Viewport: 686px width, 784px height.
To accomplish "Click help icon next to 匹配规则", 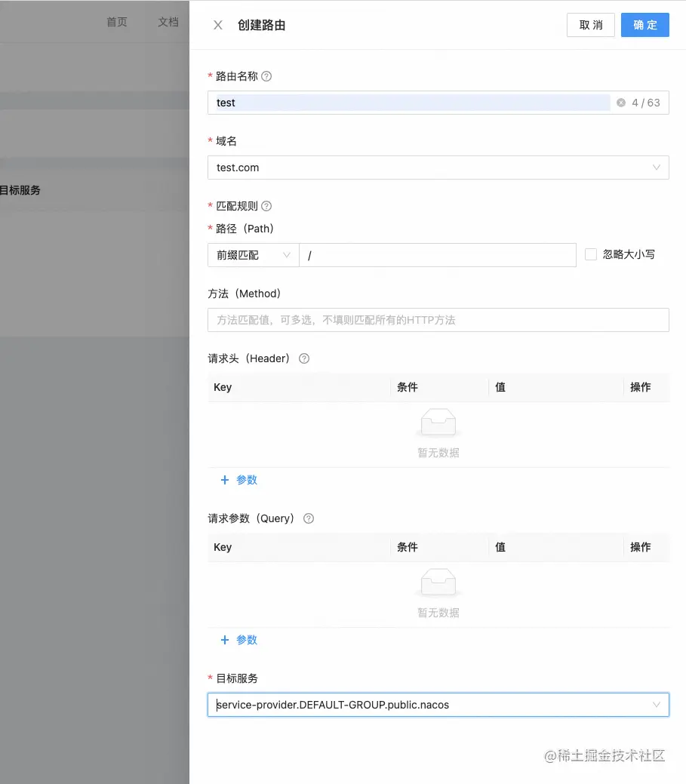I will click(x=266, y=206).
